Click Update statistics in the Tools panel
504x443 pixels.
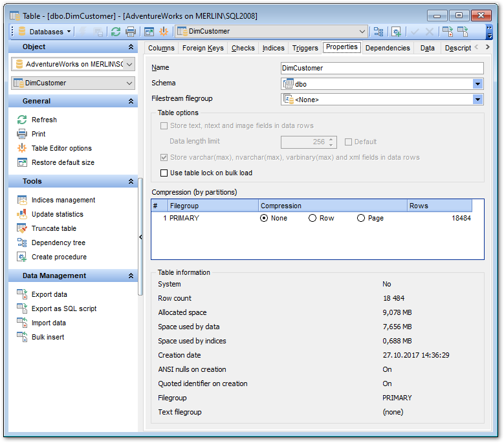(x=58, y=214)
